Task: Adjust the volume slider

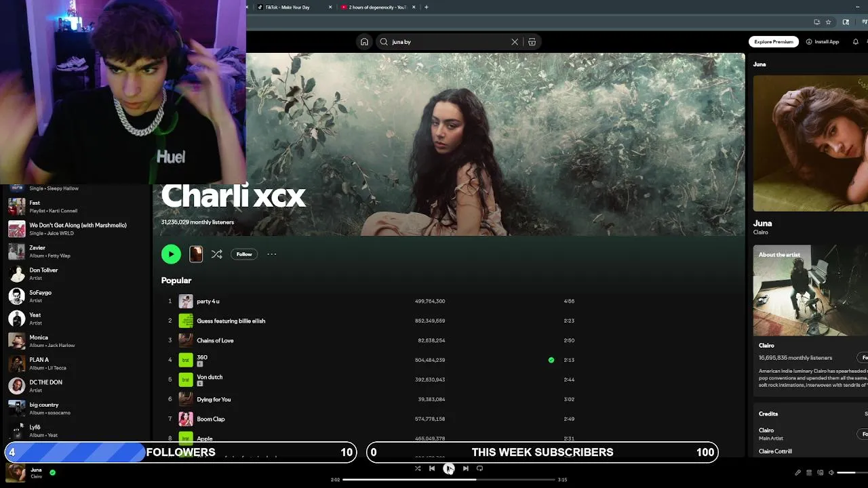Action: (852, 472)
